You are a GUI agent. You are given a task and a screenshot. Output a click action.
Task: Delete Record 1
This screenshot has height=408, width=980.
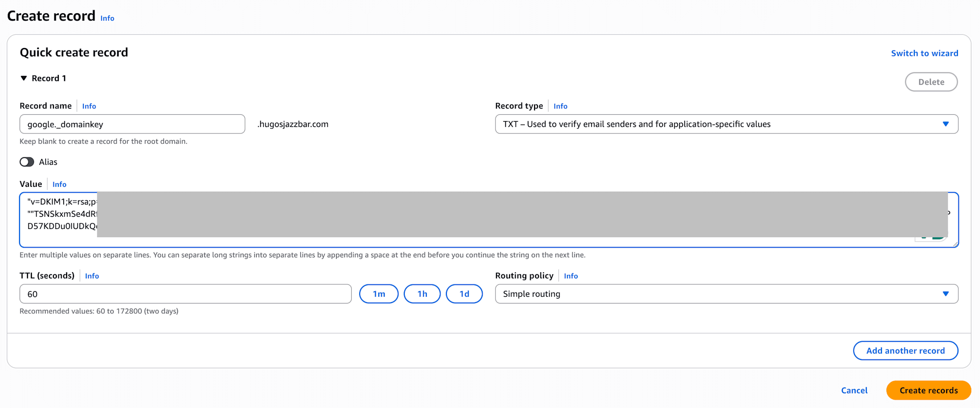(x=931, y=82)
